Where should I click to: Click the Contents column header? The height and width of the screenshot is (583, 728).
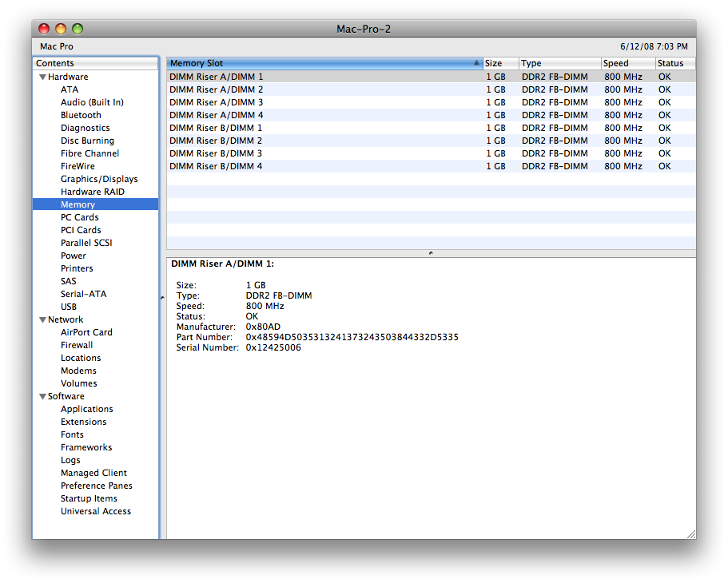click(96, 63)
